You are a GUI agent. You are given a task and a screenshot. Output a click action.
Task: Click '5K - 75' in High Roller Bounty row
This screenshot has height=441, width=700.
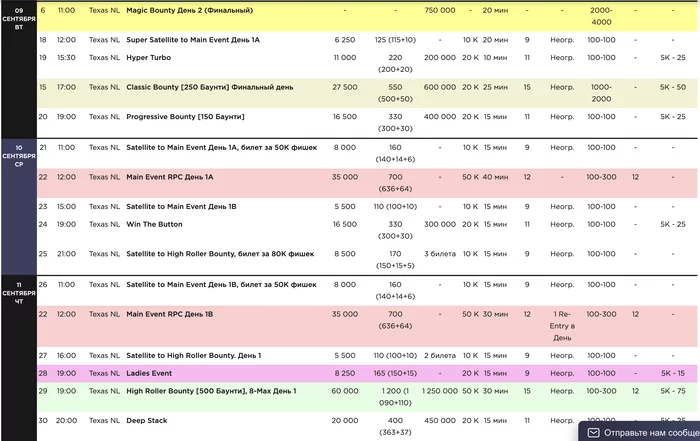pyautogui.click(x=673, y=391)
